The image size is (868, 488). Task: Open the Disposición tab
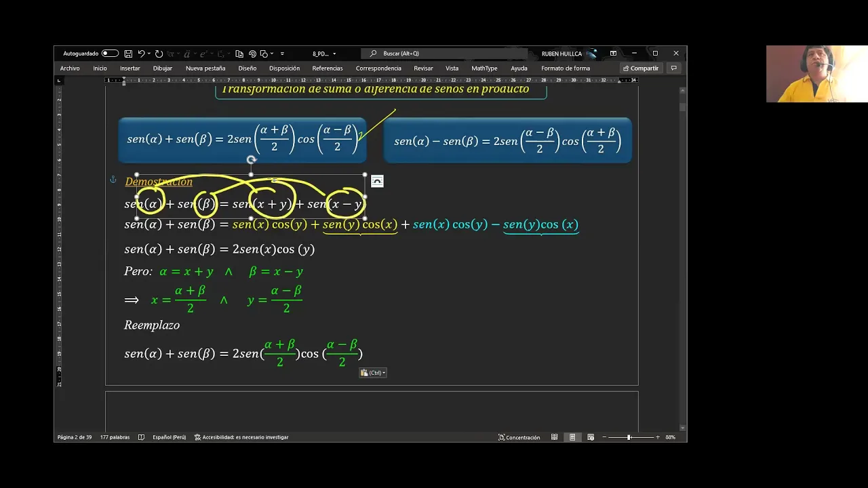tap(284, 68)
